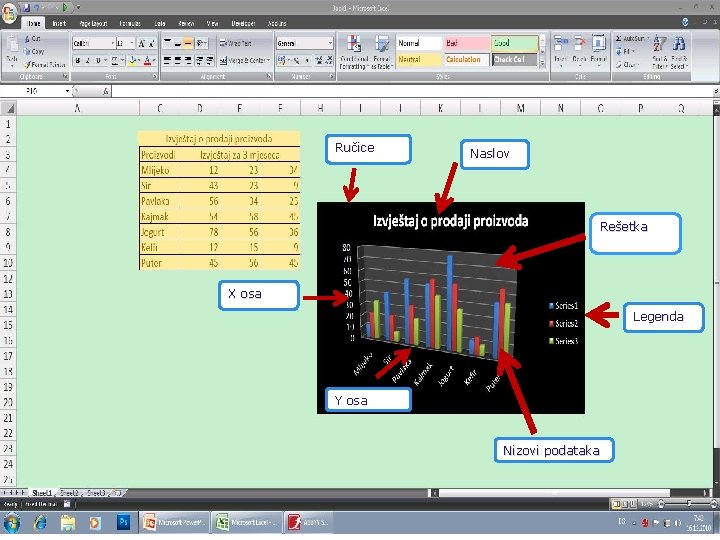Toggle Wrap Text
Image resolution: width=720 pixels, height=540 pixels.
(235, 43)
